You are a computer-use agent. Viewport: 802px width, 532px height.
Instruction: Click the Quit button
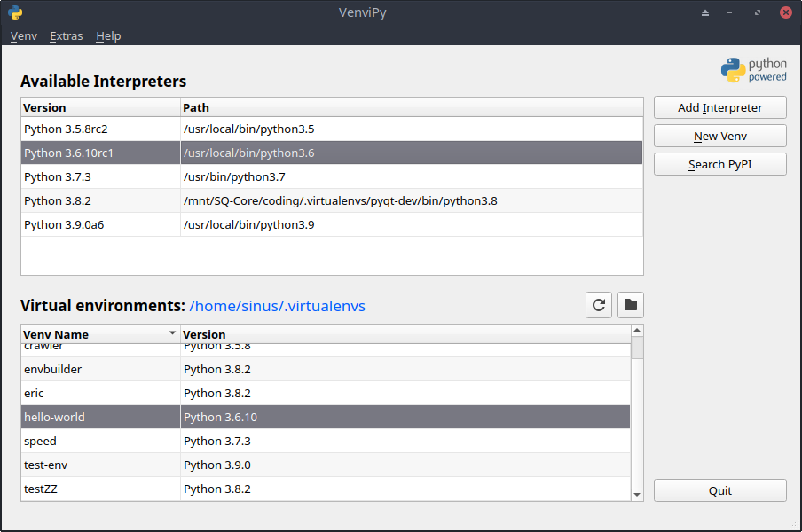pos(720,490)
